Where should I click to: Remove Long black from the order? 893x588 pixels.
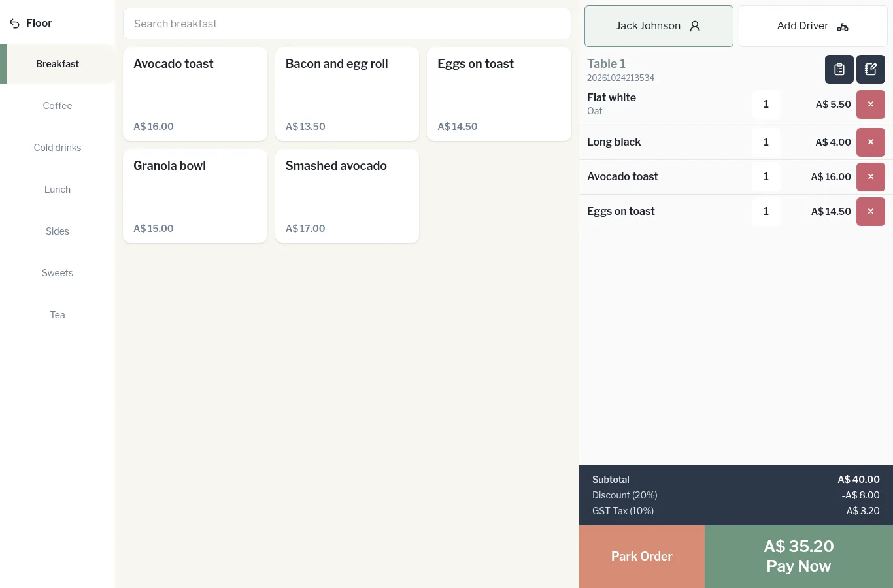(x=871, y=142)
